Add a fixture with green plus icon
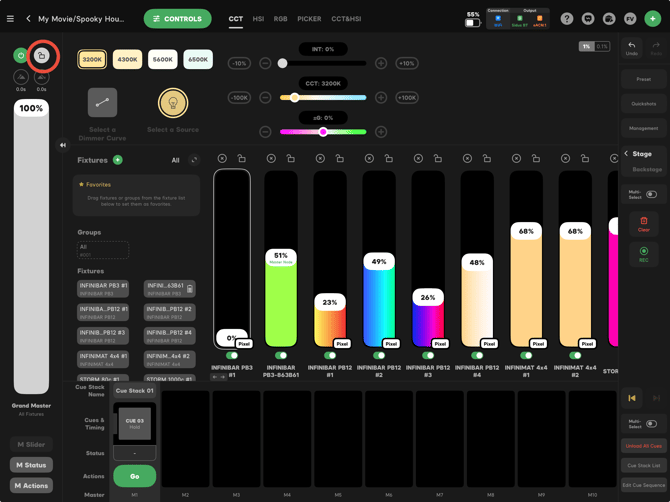The width and height of the screenshot is (670, 502). 118,160
